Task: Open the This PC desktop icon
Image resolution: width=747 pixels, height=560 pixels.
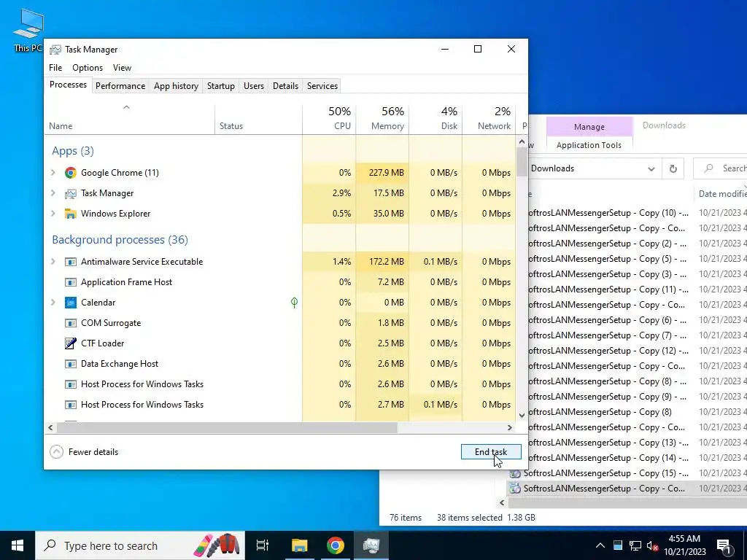Action: [x=28, y=29]
